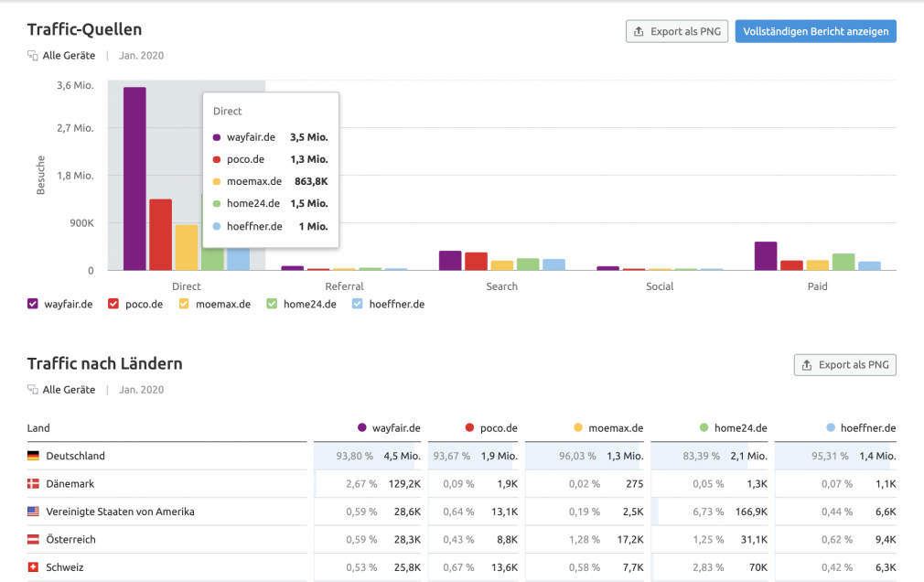Click the 70K Schweiz value
Image resolution: width=924 pixels, height=582 pixels.
758,567
